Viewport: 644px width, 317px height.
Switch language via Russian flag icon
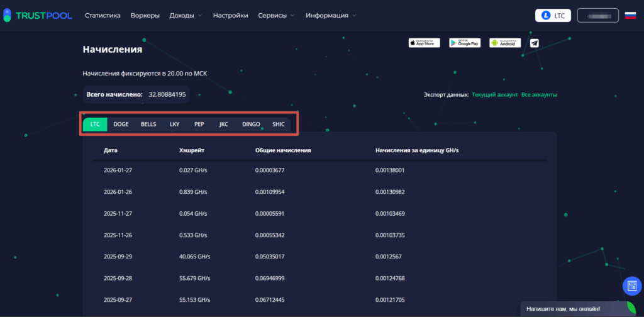pos(630,16)
